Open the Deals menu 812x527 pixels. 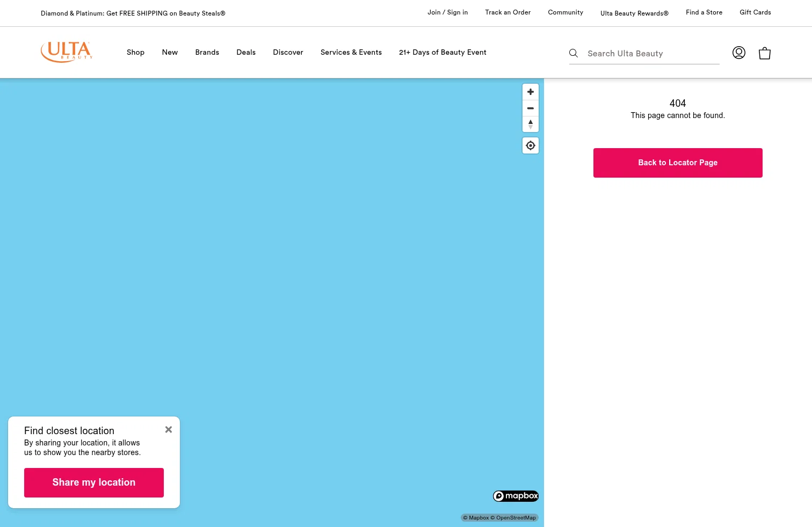(246, 52)
